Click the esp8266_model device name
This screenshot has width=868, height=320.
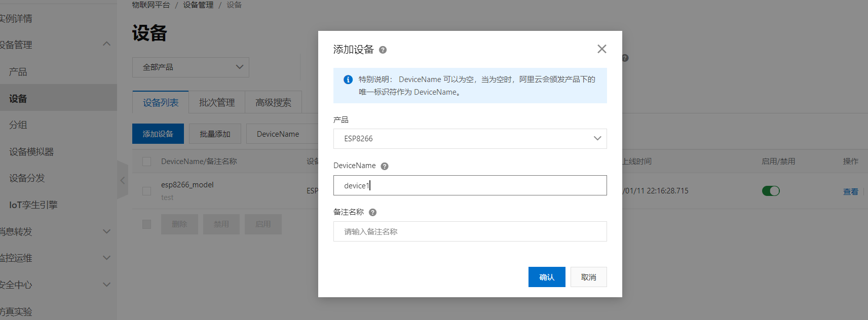tap(187, 185)
